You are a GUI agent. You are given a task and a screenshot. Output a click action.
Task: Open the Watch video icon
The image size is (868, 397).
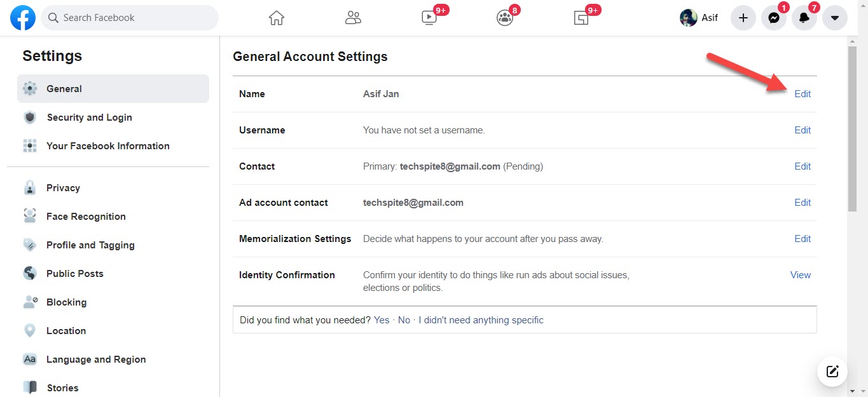(429, 18)
